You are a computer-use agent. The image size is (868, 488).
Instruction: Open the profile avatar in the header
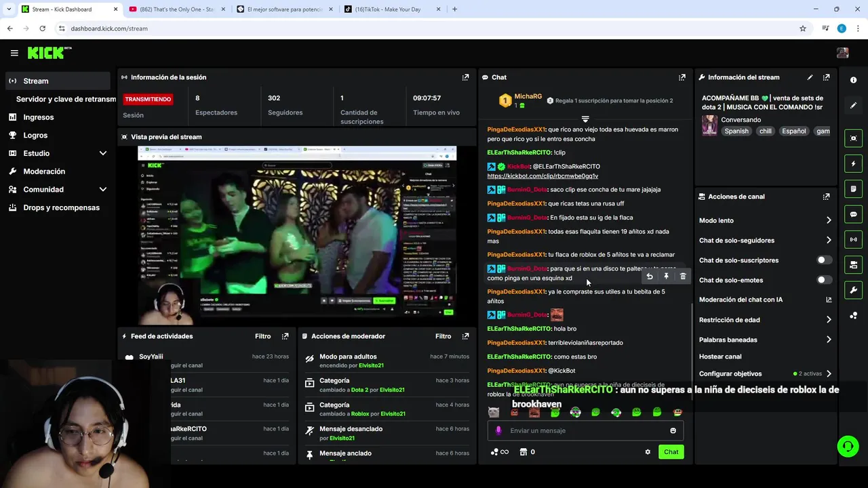(843, 53)
